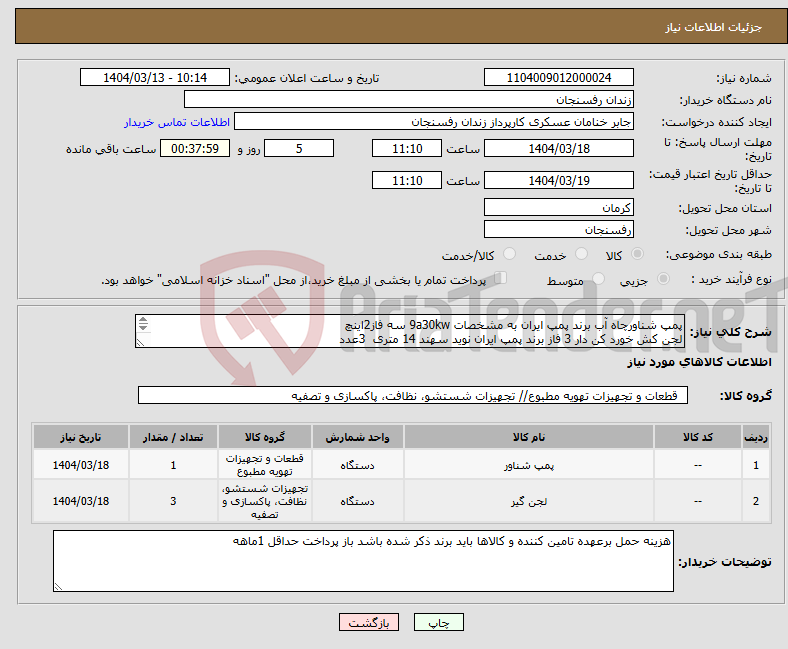Click the response deadline date 1404/03/18 field
The height and width of the screenshot is (649, 788).
tap(558, 148)
